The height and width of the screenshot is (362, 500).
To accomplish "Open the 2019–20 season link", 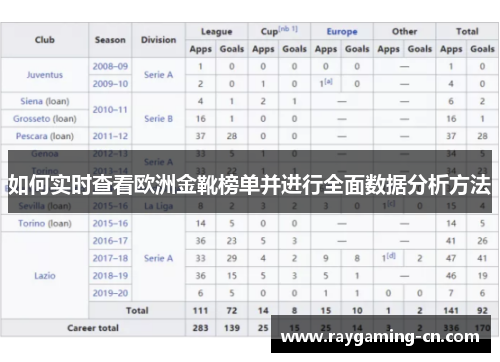I will (x=110, y=293).
